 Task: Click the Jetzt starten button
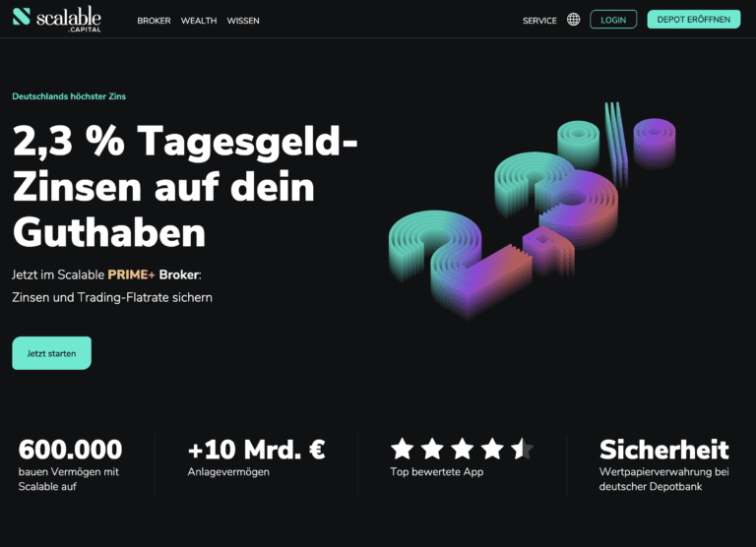[51, 353]
